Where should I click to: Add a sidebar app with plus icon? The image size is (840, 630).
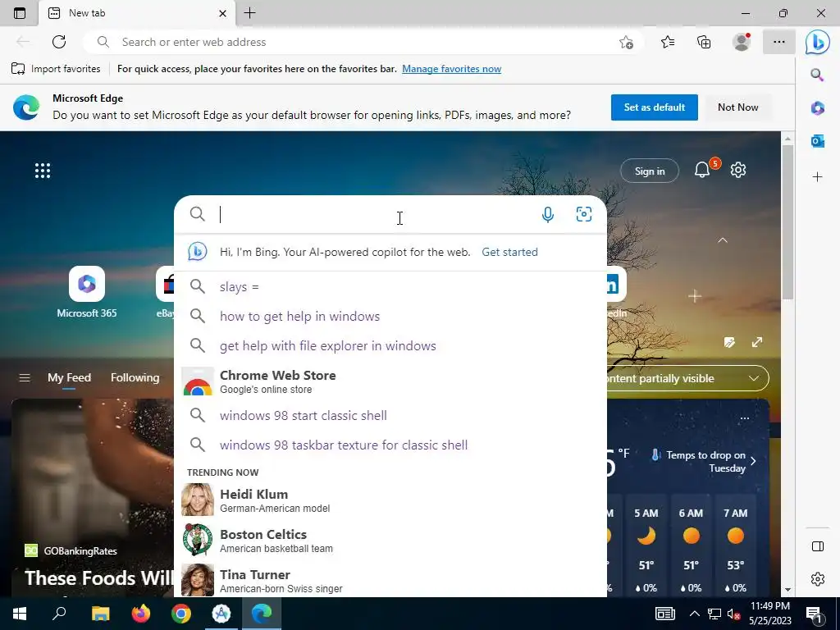pyautogui.click(x=818, y=177)
